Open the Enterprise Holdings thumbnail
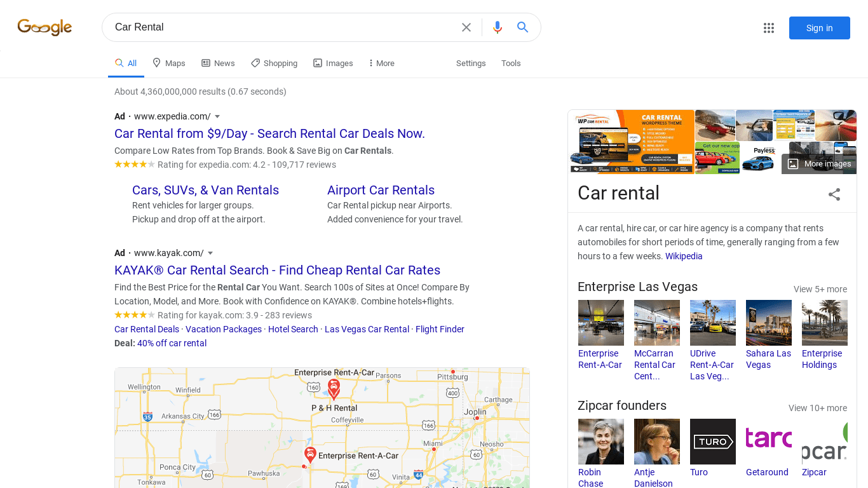The width and height of the screenshot is (868, 488). point(825,323)
